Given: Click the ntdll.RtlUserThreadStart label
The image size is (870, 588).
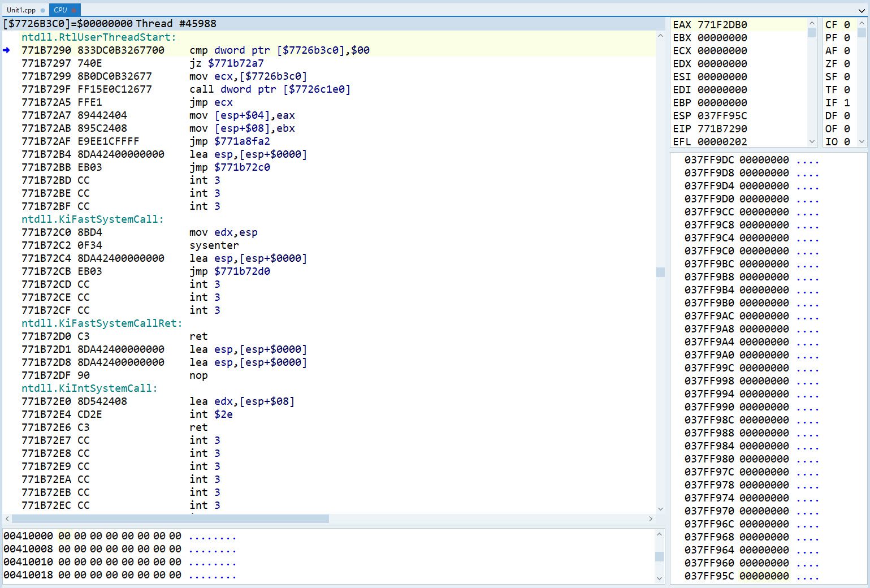Looking at the screenshot, I should (x=99, y=37).
